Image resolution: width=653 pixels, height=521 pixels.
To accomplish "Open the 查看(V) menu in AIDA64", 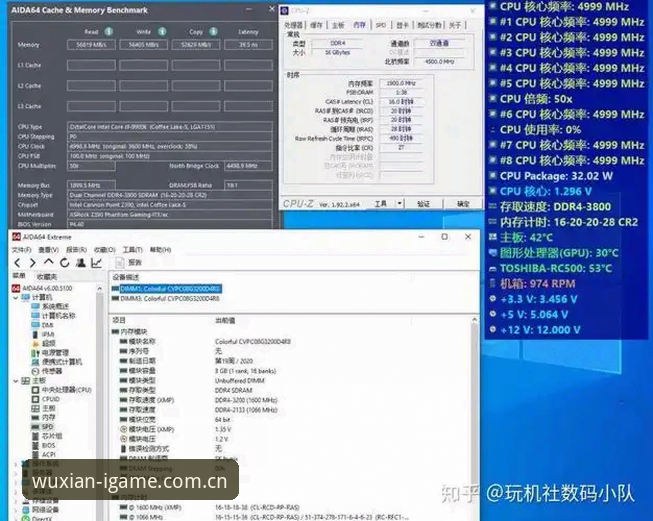I will click(x=49, y=250).
